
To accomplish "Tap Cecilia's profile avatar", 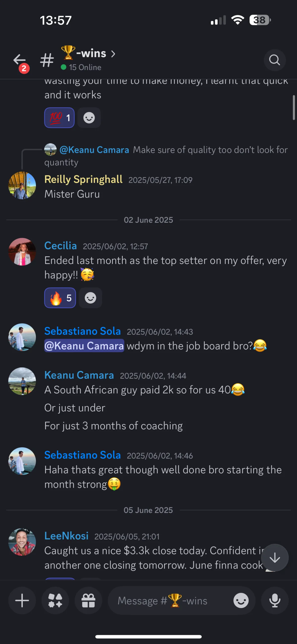I will click(22, 252).
